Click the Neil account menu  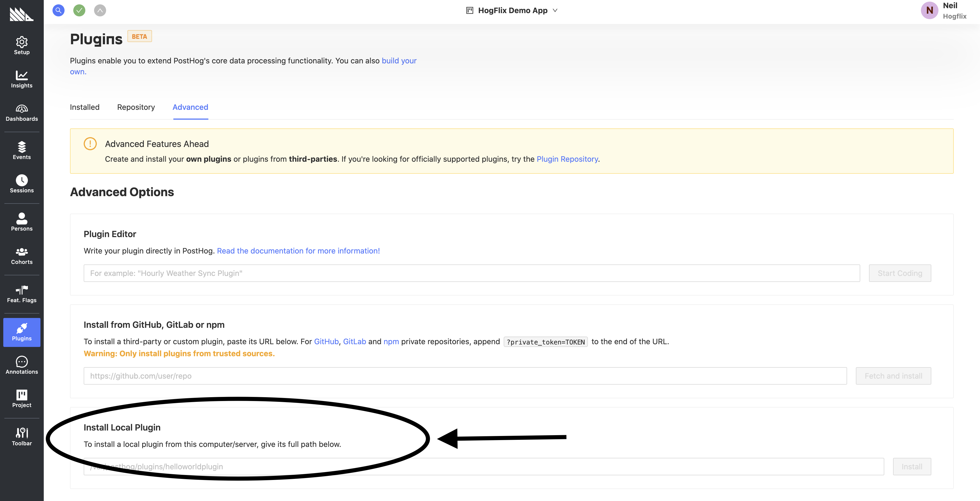[944, 11]
